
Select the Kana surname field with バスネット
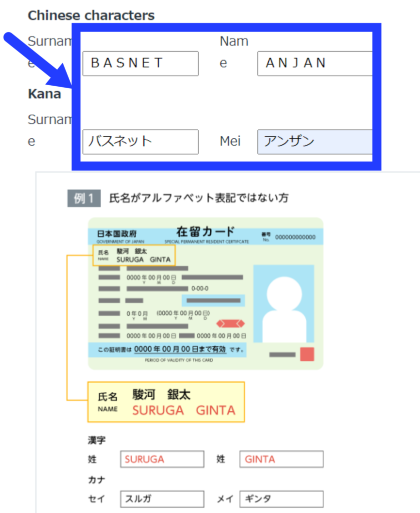(140, 142)
